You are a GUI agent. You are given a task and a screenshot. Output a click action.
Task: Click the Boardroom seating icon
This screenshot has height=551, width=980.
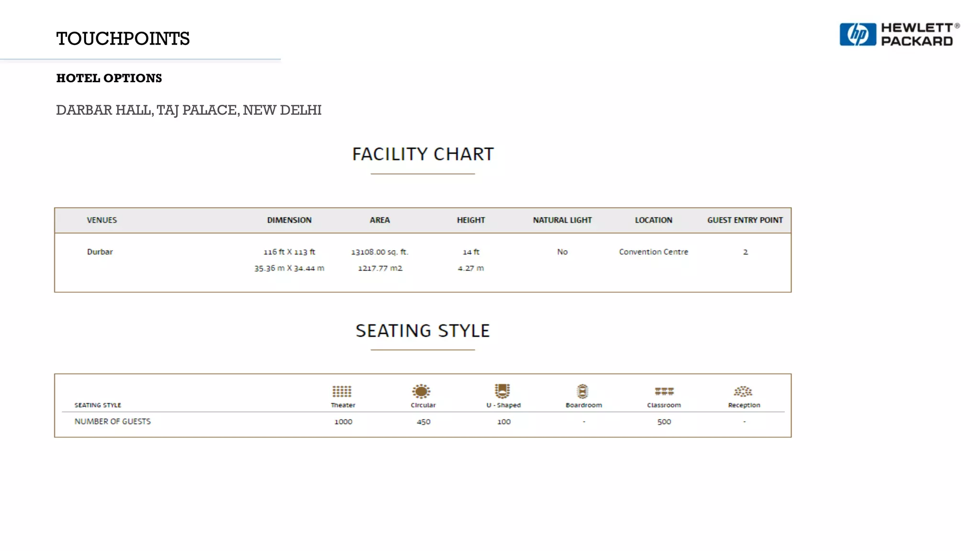pyautogui.click(x=582, y=391)
